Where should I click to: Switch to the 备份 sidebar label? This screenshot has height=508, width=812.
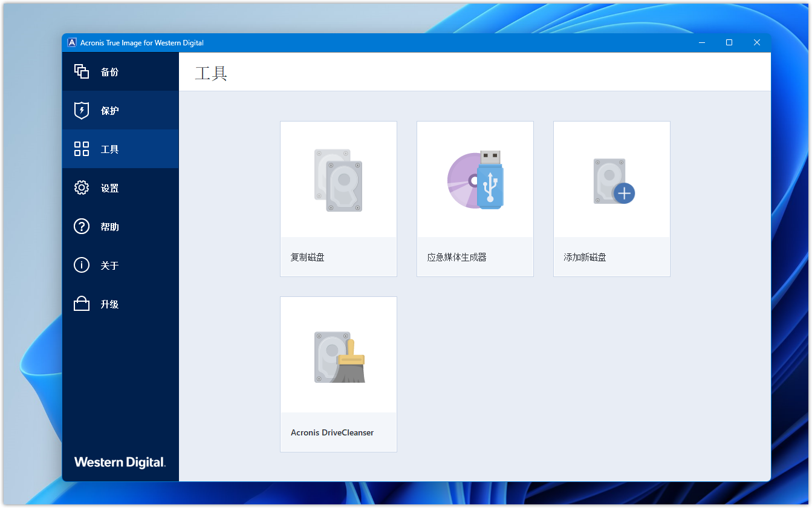pos(109,72)
